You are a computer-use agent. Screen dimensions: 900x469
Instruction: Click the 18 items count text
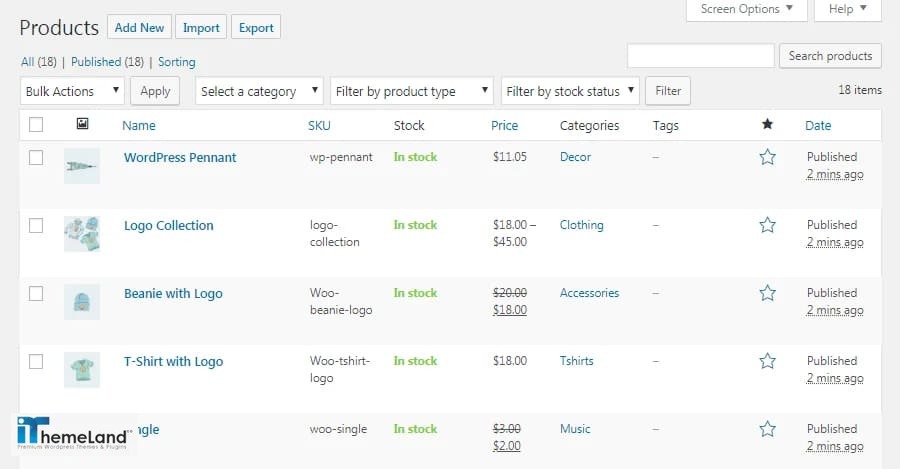[x=860, y=90]
